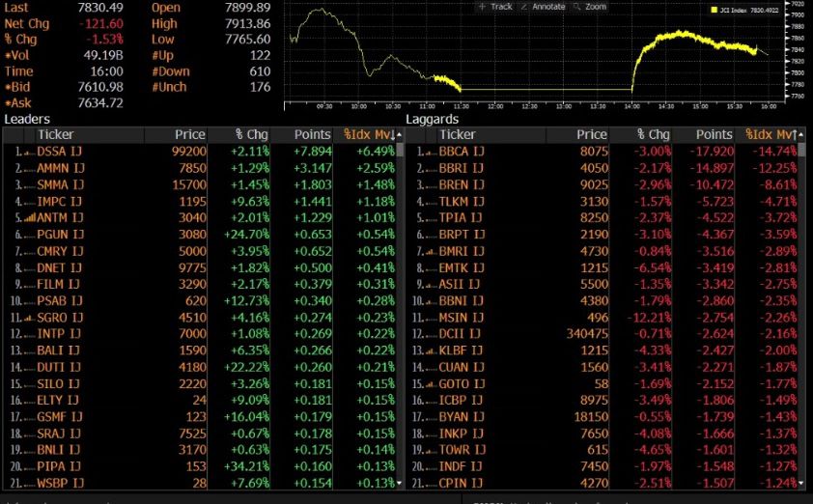Select the EMTK IJ ticker

[x=461, y=267]
